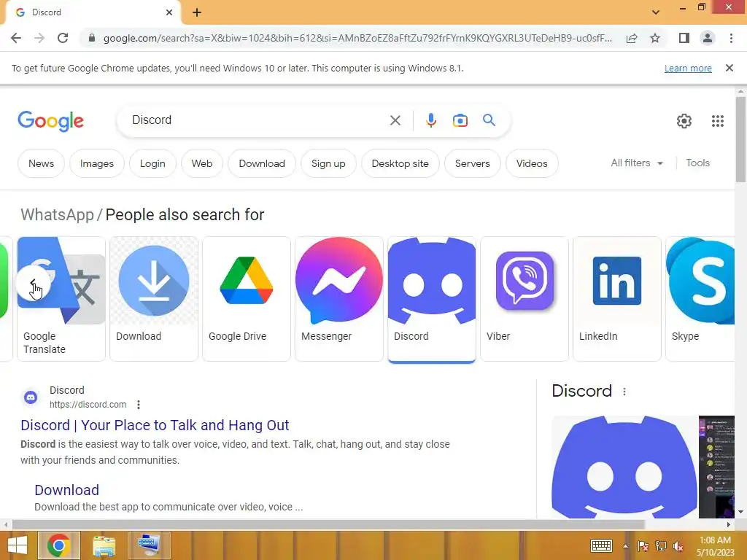
Task: Select the Desktop site filter chip
Action: (400, 163)
